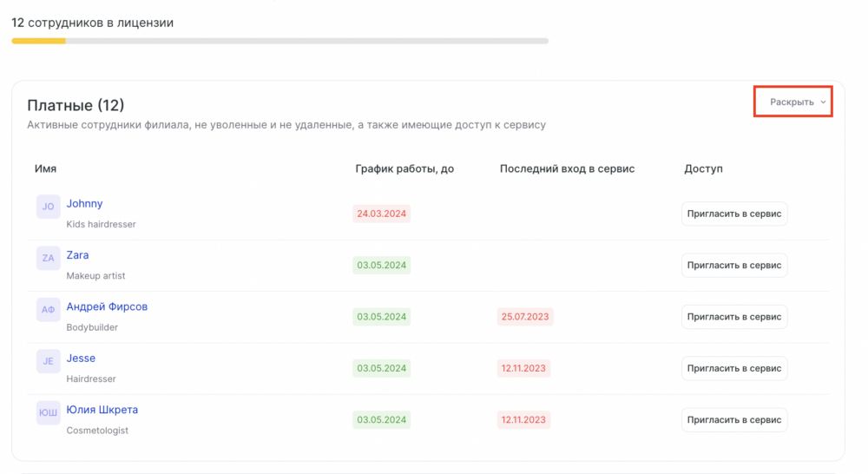Open Юлия Шкрета profile link
Viewport: 868px width, 474px height.
pyautogui.click(x=102, y=409)
